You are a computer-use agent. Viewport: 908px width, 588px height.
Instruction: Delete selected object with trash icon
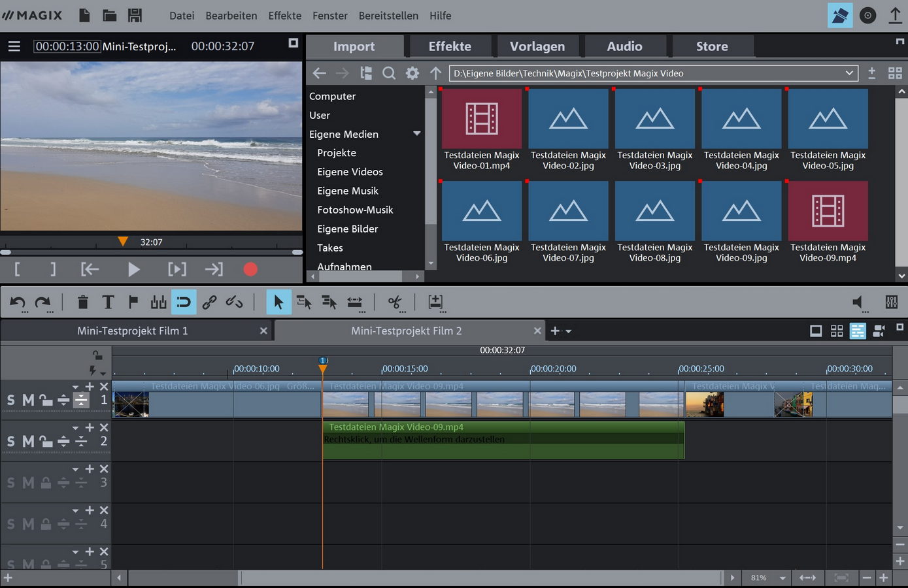(x=83, y=302)
